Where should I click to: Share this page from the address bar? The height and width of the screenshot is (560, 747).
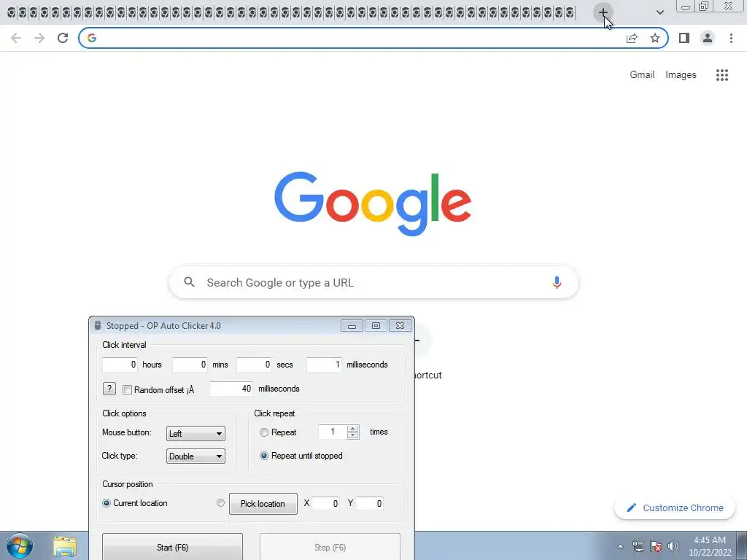point(632,38)
